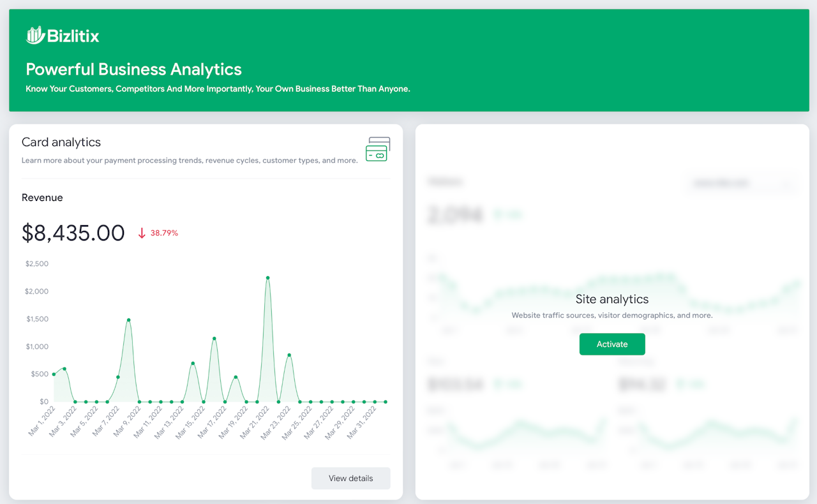
Task: Click the last data point on the chart
Action: pyautogui.click(x=386, y=402)
